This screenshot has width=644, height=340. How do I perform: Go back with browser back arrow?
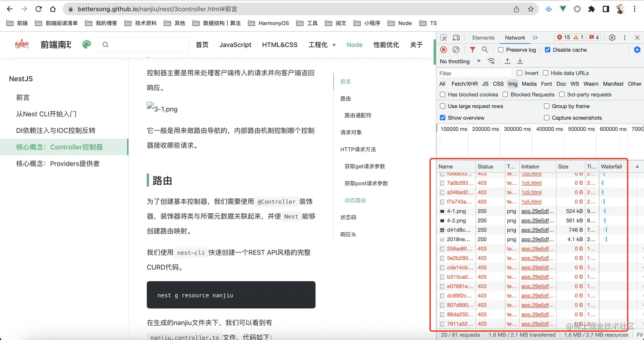[x=10, y=9]
